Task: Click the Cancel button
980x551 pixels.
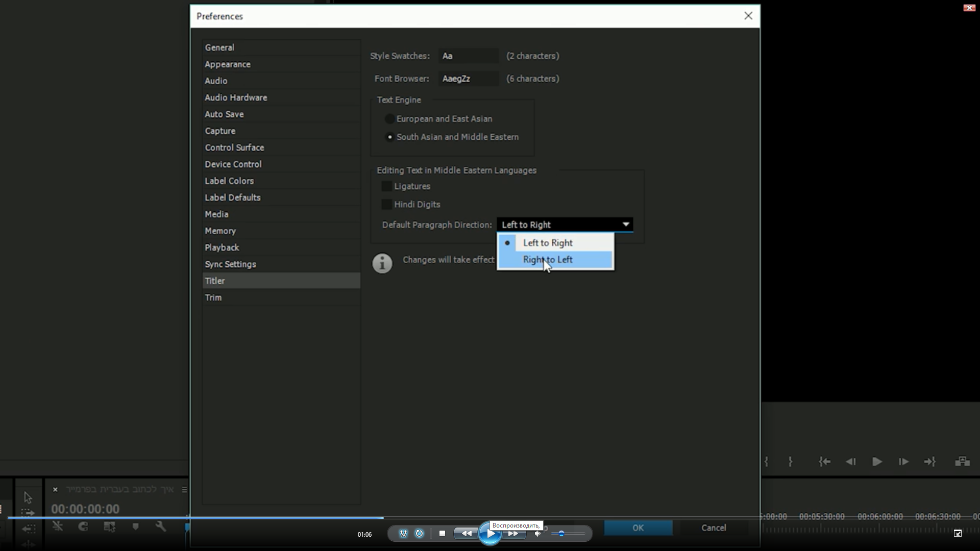Action: [x=713, y=528]
